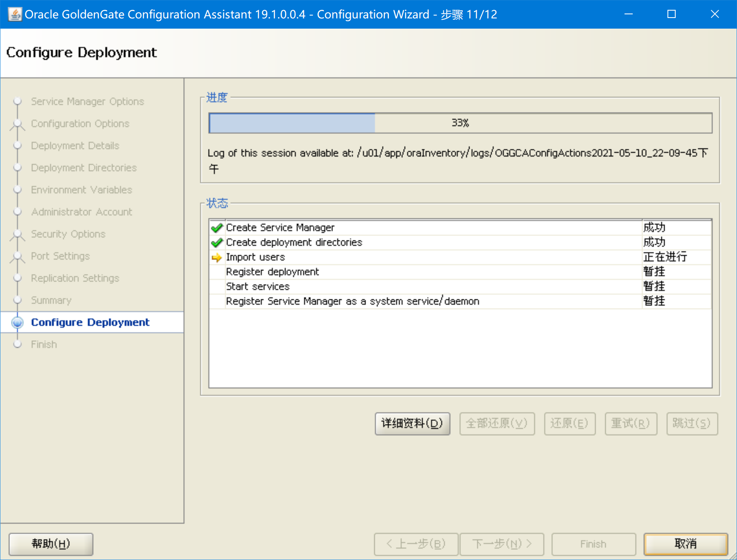Click 成功 status of Create deployment directories
Screen dimensions: 737x560
click(x=654, y=242)
